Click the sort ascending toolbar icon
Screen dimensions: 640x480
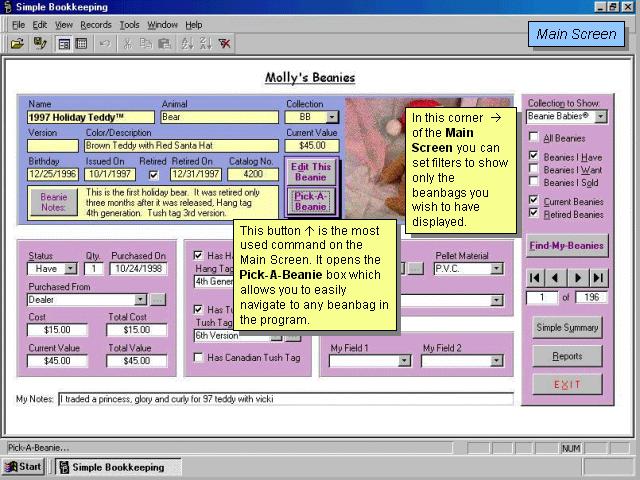[187, 43]
